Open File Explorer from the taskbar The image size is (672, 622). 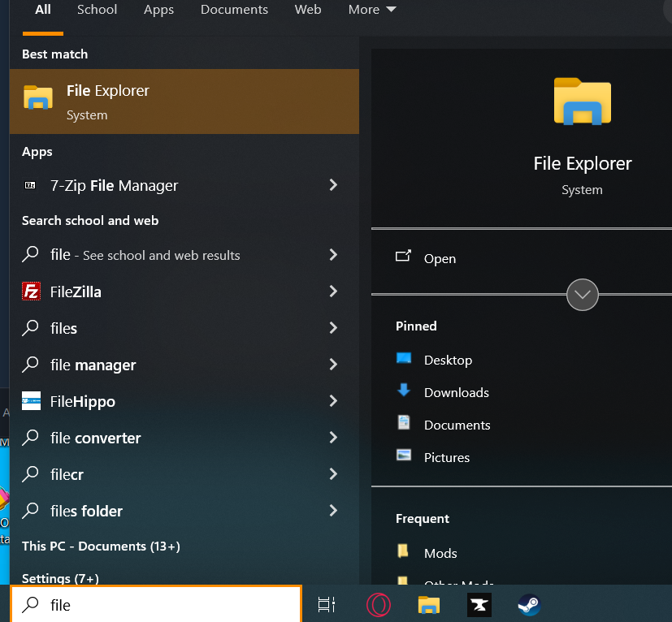pyautogui.click(x=428, y=605)
